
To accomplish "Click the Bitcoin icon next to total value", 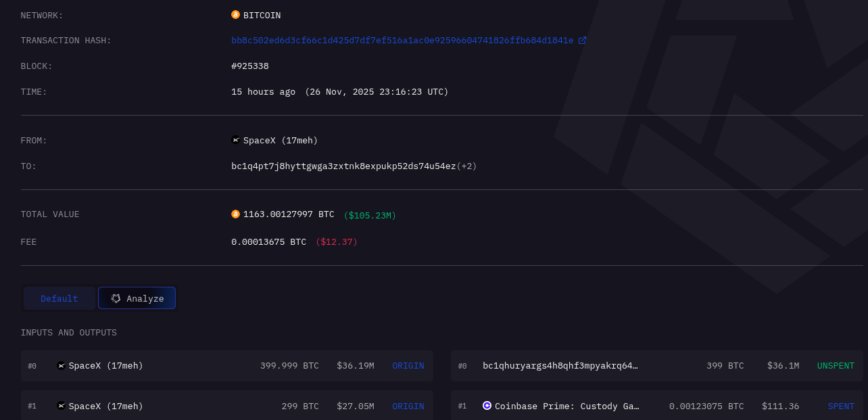I will pos(235,214).
